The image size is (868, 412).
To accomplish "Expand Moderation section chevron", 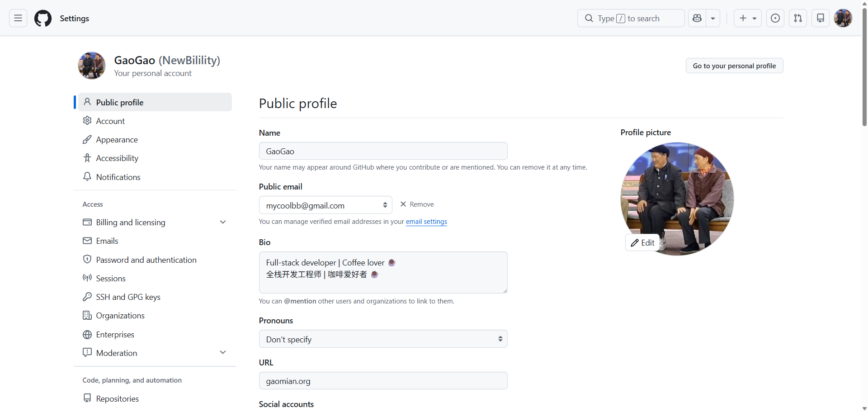I will (x=223, y=352).
